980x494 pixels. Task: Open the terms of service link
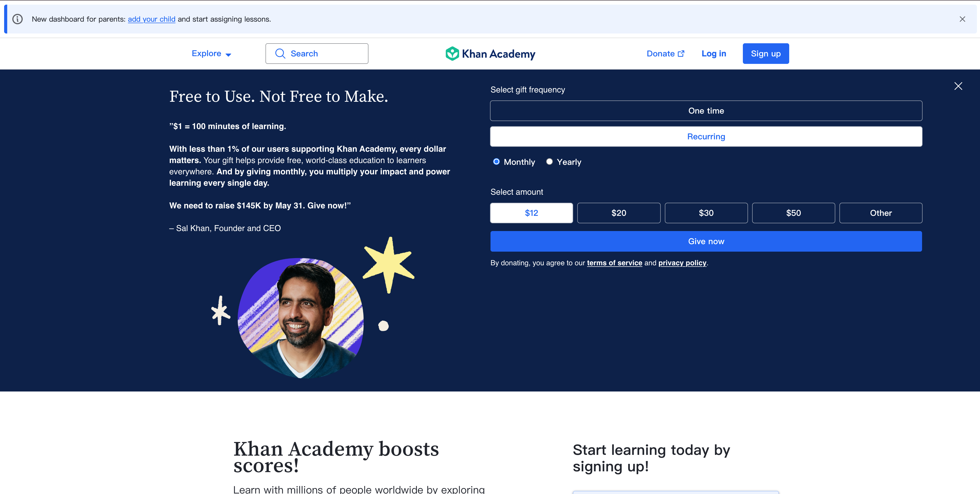coord(614,263)
